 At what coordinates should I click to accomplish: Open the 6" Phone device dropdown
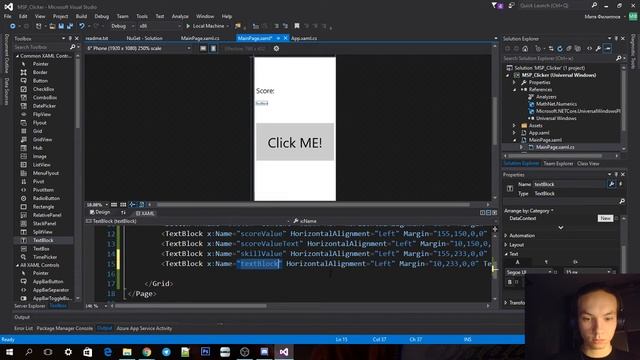[x=139, y=48]
